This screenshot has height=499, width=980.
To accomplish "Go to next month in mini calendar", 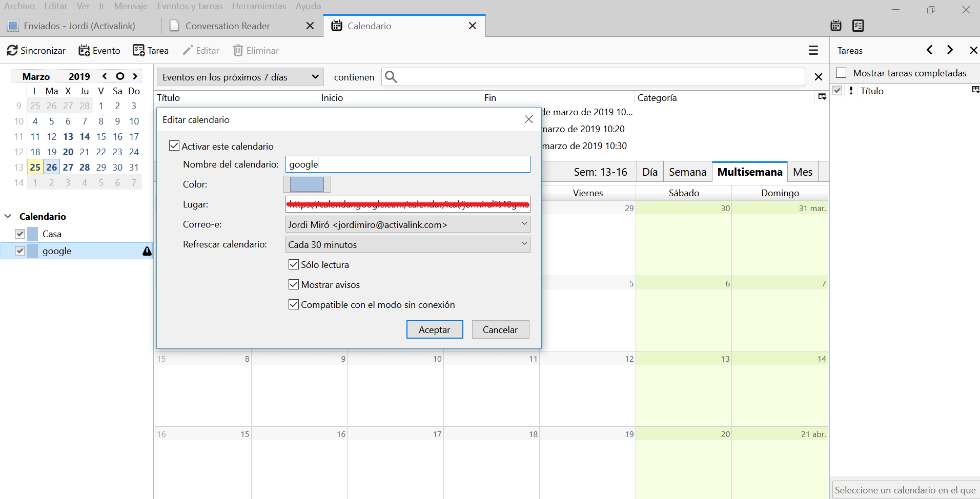I will point(135,76).
